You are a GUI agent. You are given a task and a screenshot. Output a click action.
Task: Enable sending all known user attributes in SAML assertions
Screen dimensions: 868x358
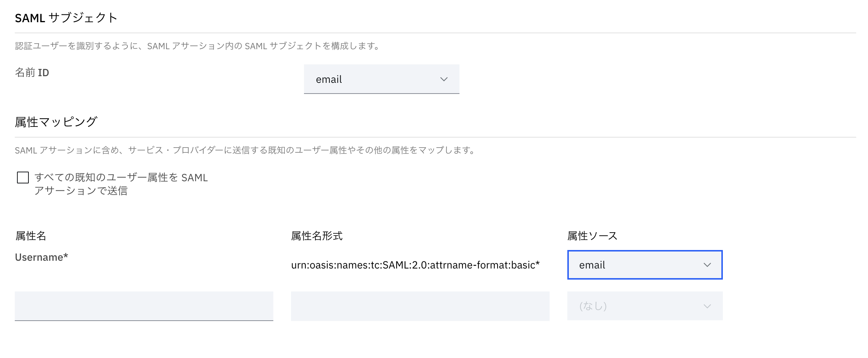[23, 178]
